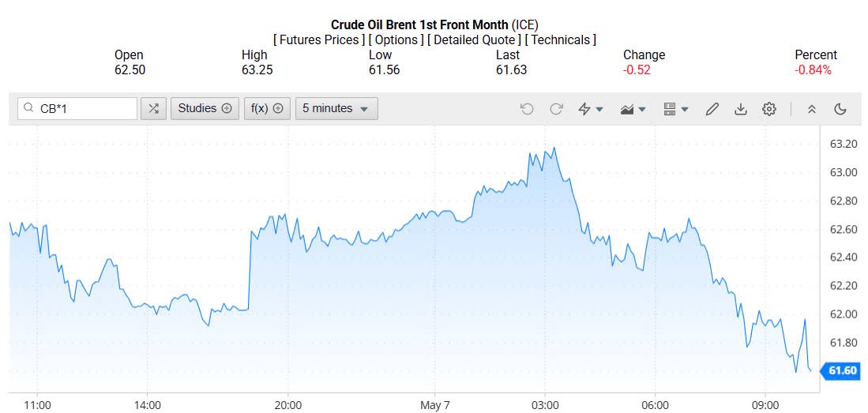Download the chart image

click(x=741, y=109)
